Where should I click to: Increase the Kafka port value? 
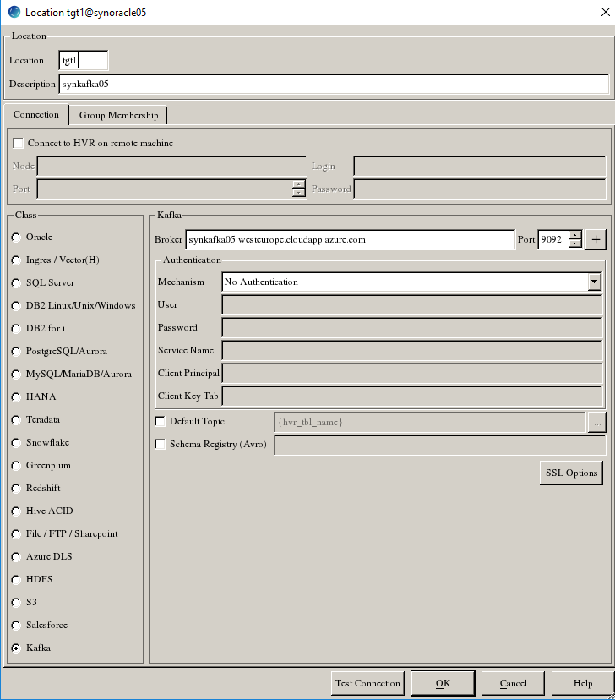pos(575,235)
